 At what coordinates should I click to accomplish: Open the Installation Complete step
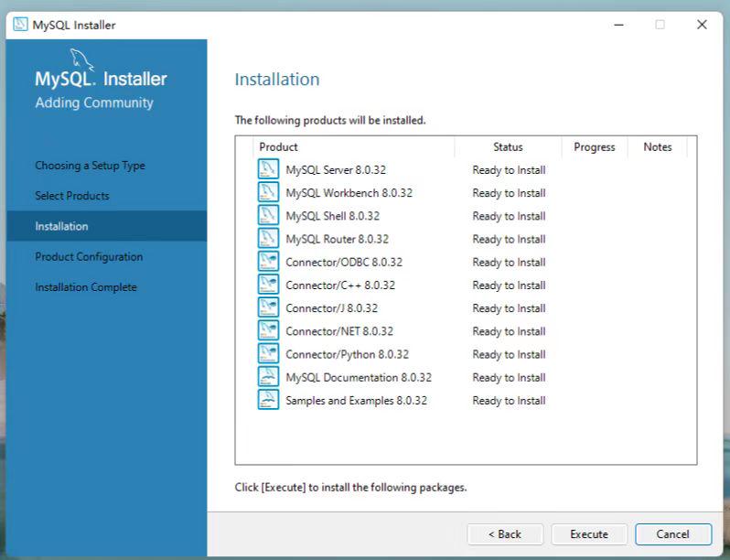[x=86, y=287]
